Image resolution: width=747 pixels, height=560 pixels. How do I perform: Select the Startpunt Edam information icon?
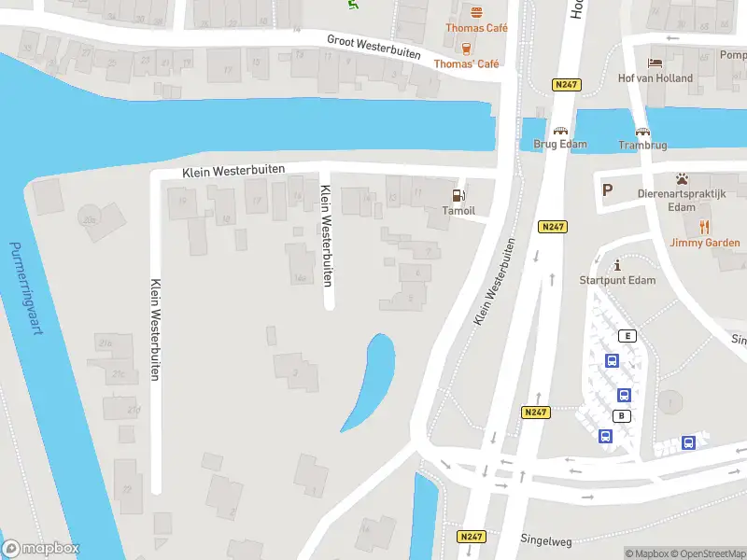coord(617,265)
